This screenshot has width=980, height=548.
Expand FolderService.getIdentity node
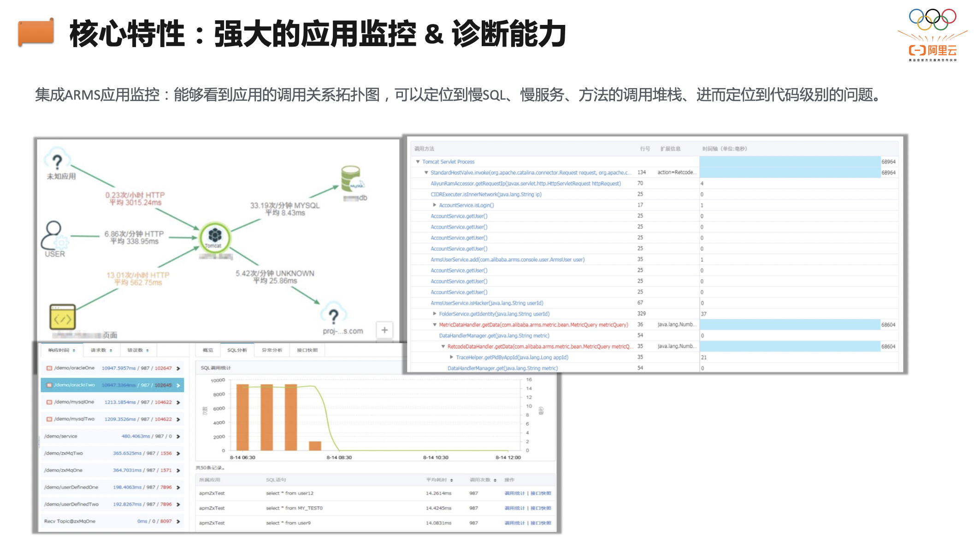tap(434, 314)
